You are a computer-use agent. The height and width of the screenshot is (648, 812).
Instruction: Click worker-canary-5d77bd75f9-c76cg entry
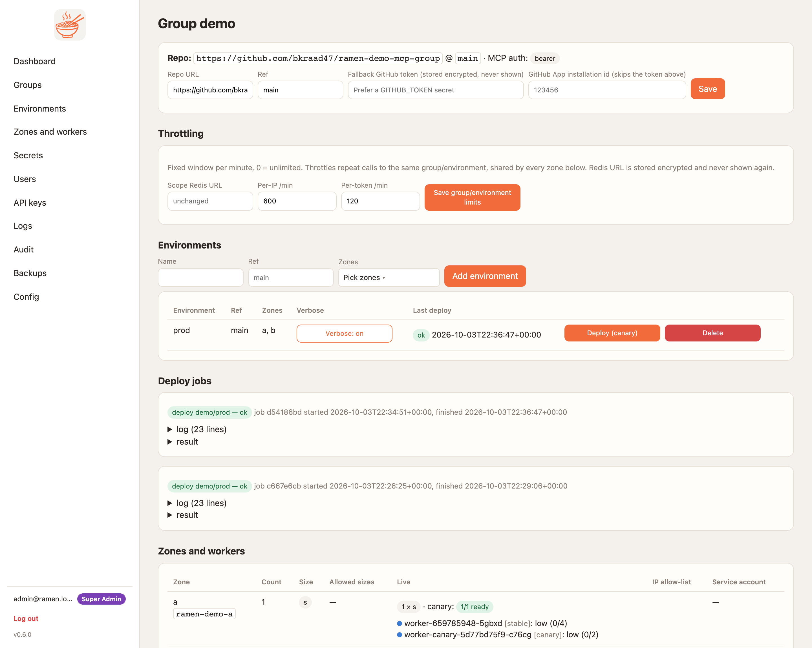(498, 635)
